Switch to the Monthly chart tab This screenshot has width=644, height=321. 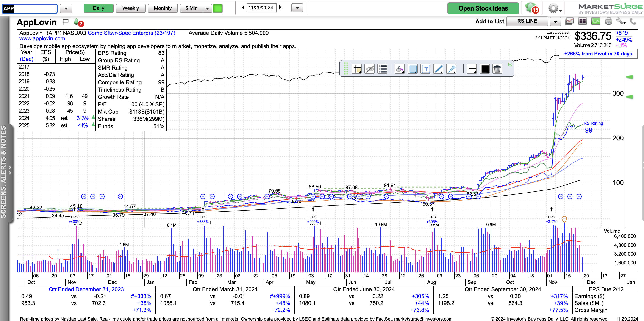point(163,8)
